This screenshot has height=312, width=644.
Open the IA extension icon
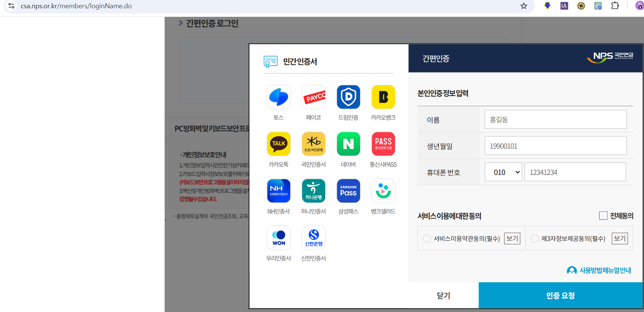pos(564,6)
